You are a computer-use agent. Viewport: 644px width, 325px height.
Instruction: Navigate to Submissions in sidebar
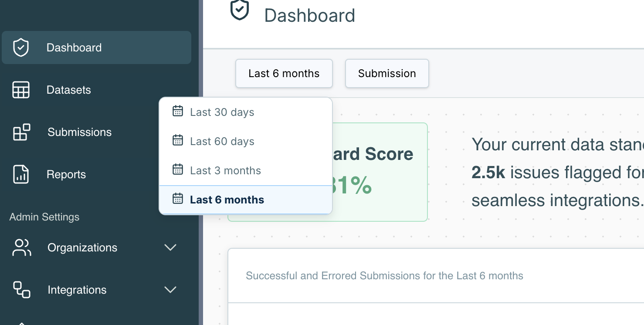point(79,132)
